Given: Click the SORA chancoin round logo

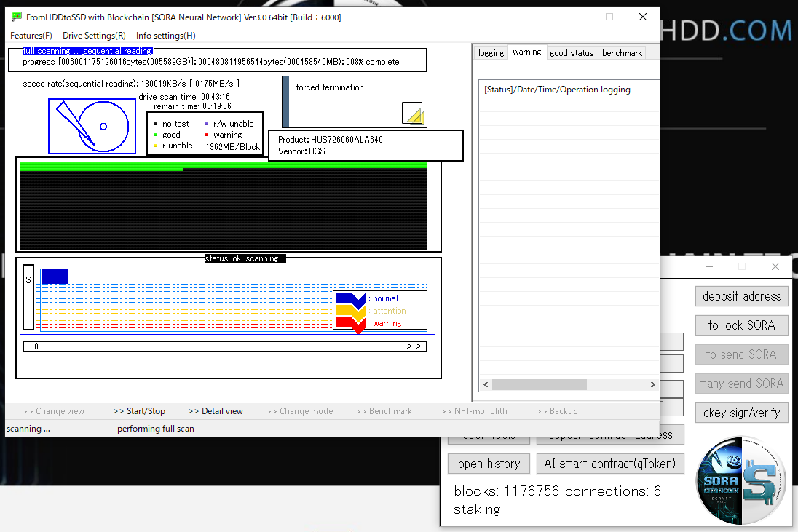Looking at the screenshot, I should coord(740,480).
